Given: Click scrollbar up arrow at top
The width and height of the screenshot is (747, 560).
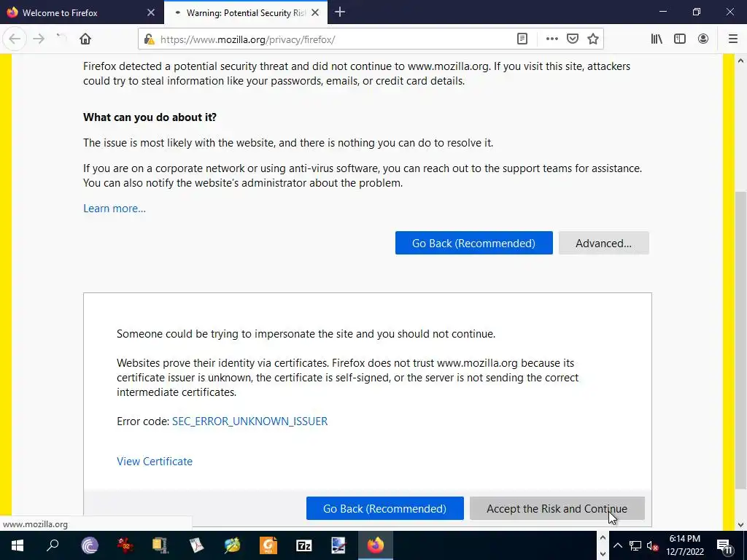Looking at the screenshot, I should pos(740,61).
